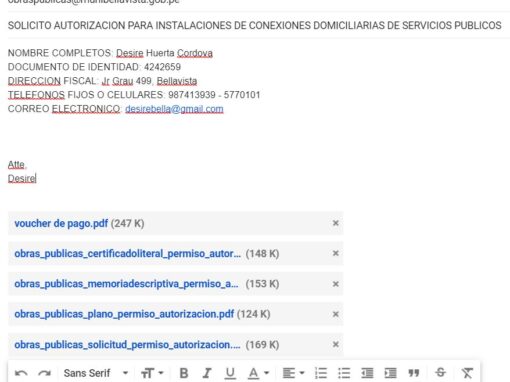The width and height of the screenshot is (510, 382).
Task: Toggle italic formatting
Action: [207, 373]
